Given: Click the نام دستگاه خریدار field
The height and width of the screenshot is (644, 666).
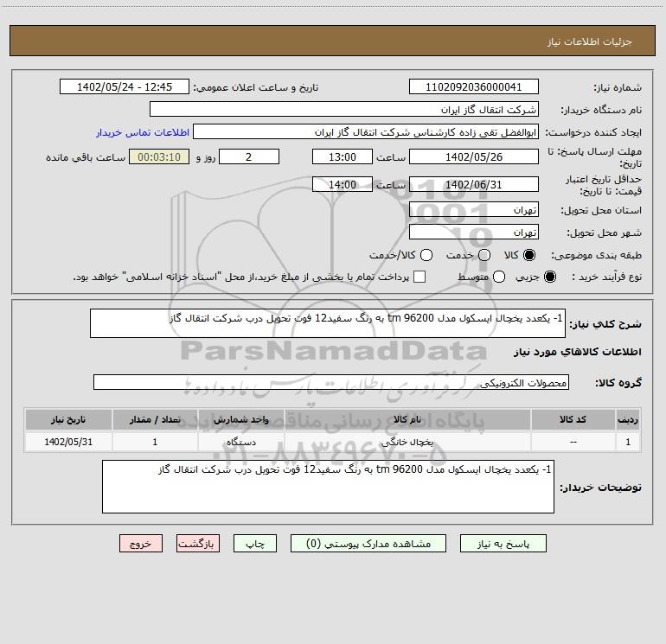Looking at the screenshot, I should [x=344, y=110].
